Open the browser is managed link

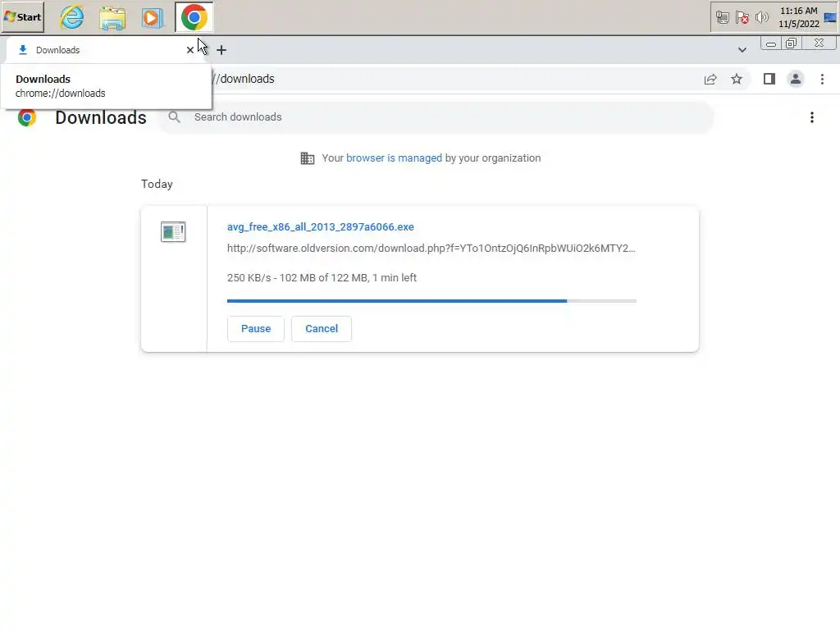pyautogui.click(x=394, y=158)
